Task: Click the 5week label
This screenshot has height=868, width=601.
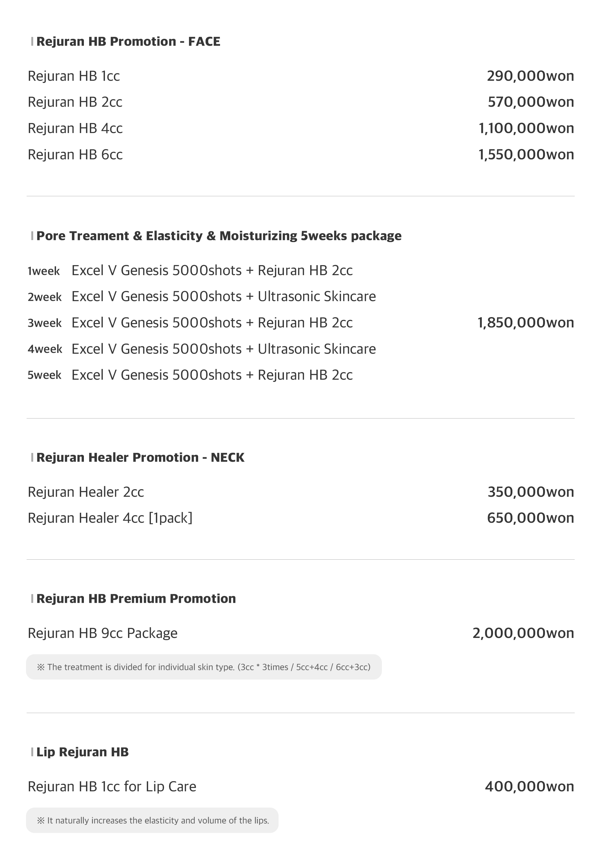Action: pyautogui.click(x=44, y=375)
